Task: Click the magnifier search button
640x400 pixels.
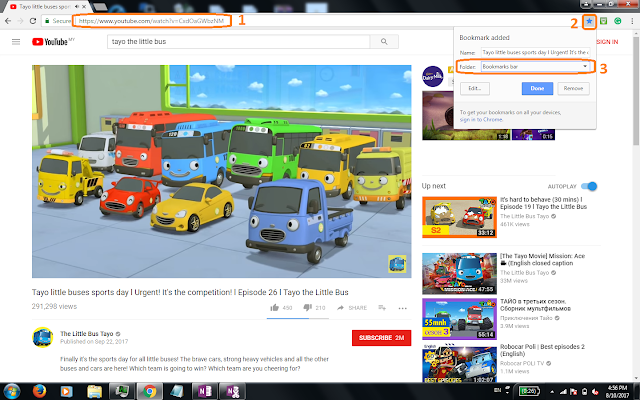Action: pyautogui.click(x=384, y=42)
